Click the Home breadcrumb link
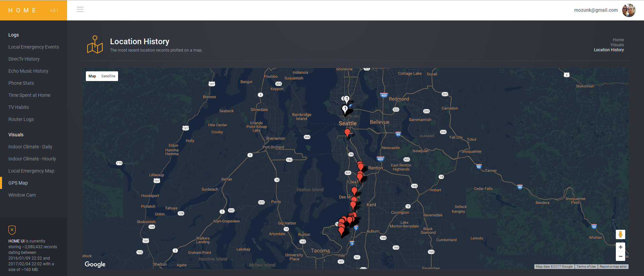The height and width of the screenshot is (276, 644). 618,40
